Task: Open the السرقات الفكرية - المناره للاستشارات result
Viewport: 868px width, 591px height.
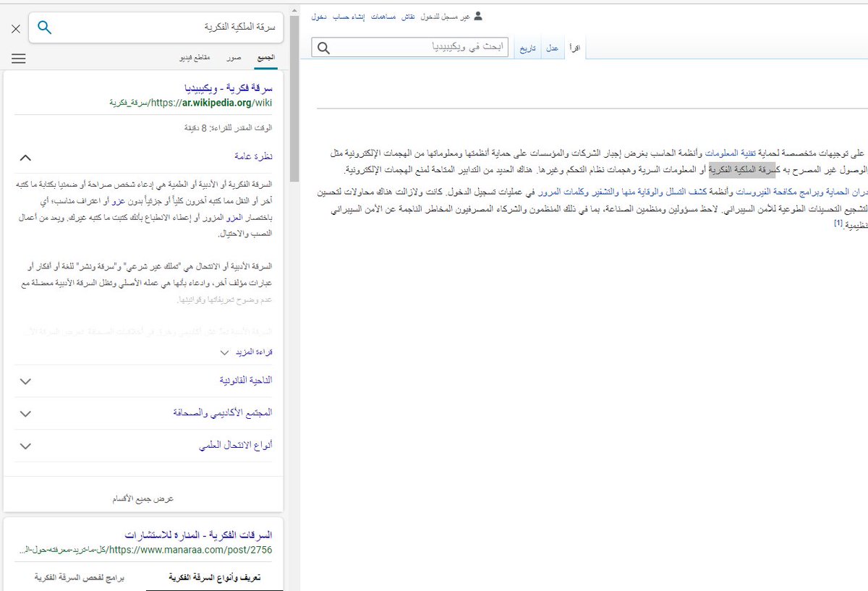Action: click(x=198, y=535)
